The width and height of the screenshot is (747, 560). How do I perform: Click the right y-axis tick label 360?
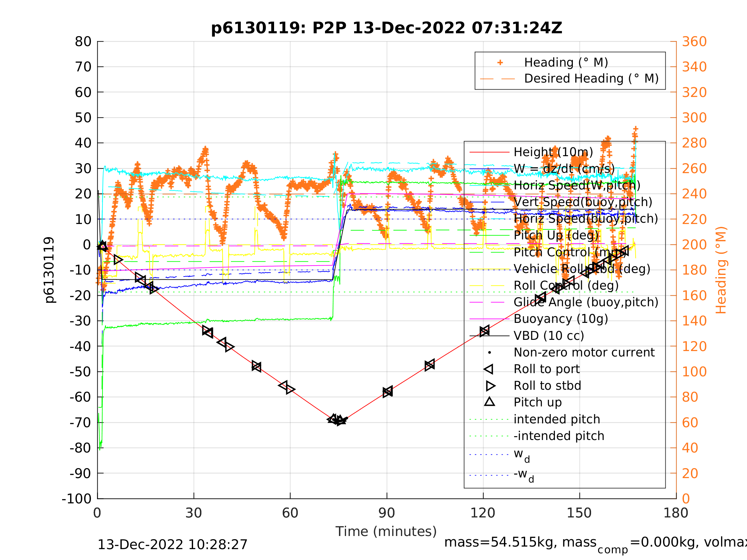(x=694, y=42)
